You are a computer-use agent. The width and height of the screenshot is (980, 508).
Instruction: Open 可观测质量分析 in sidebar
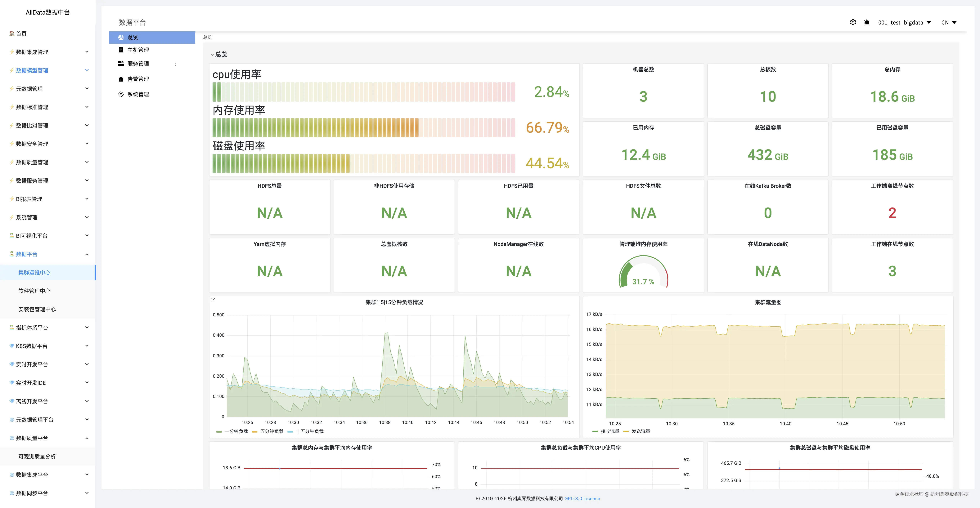(x=37, y=456)
